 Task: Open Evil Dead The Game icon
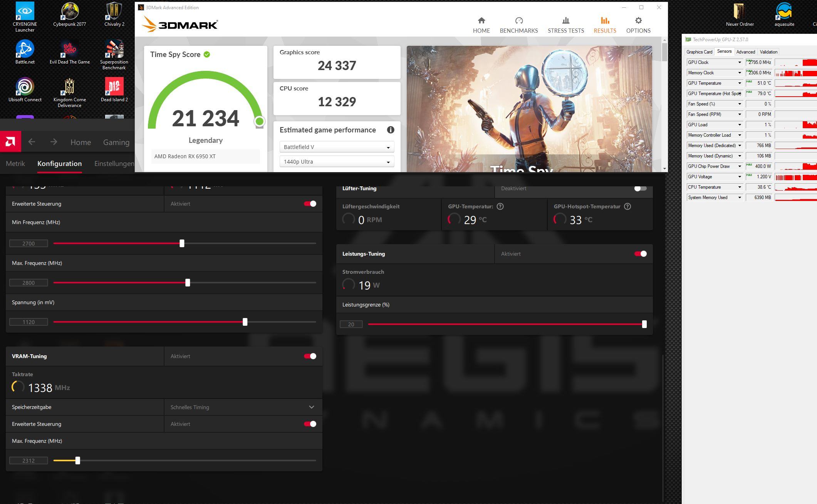(70, 52)
